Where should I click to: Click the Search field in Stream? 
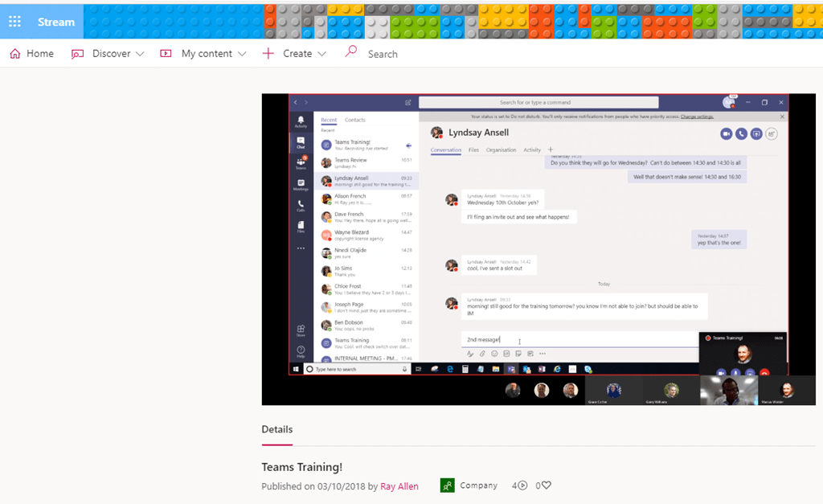click(x=383, y=54)
